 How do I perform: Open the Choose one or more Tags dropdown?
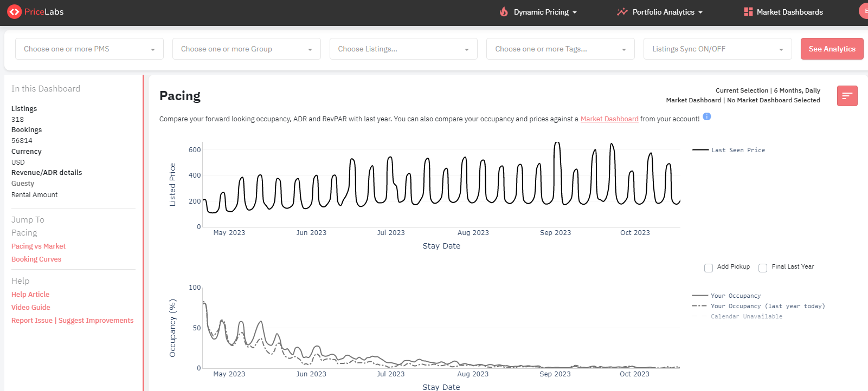(x=561, y=49)
